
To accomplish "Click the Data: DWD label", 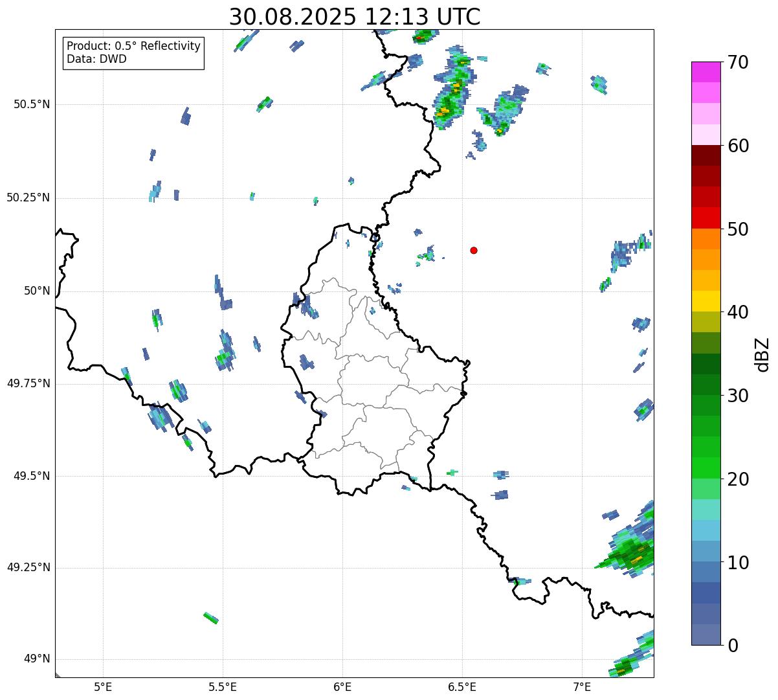I will (x=96, y=59).
